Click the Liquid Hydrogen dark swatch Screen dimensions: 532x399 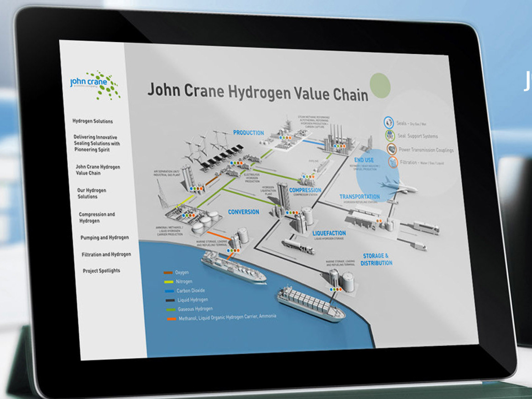point(170,300)
